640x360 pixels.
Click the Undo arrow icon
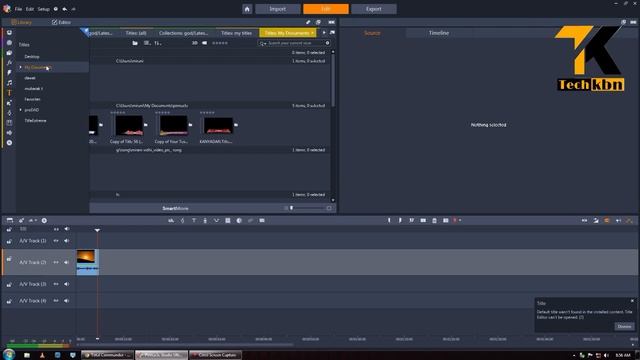tap(64, 9)
